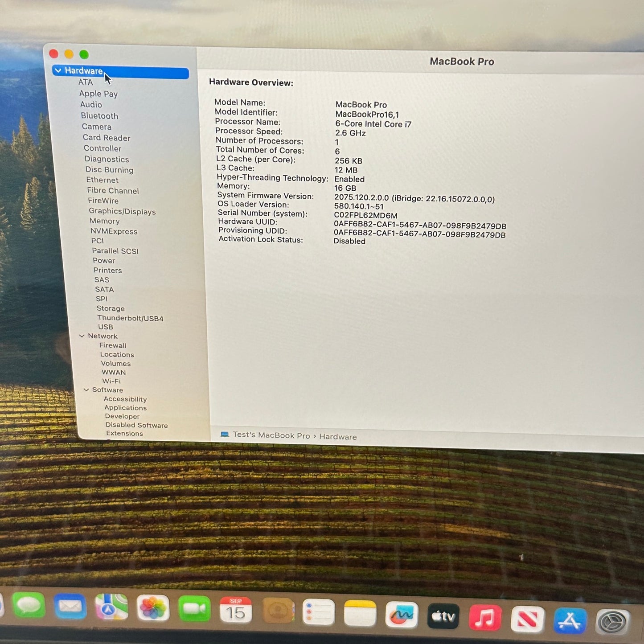The image size is (644, 644).
Task: Open the Reminders dock icon
Action: (319, 612)
